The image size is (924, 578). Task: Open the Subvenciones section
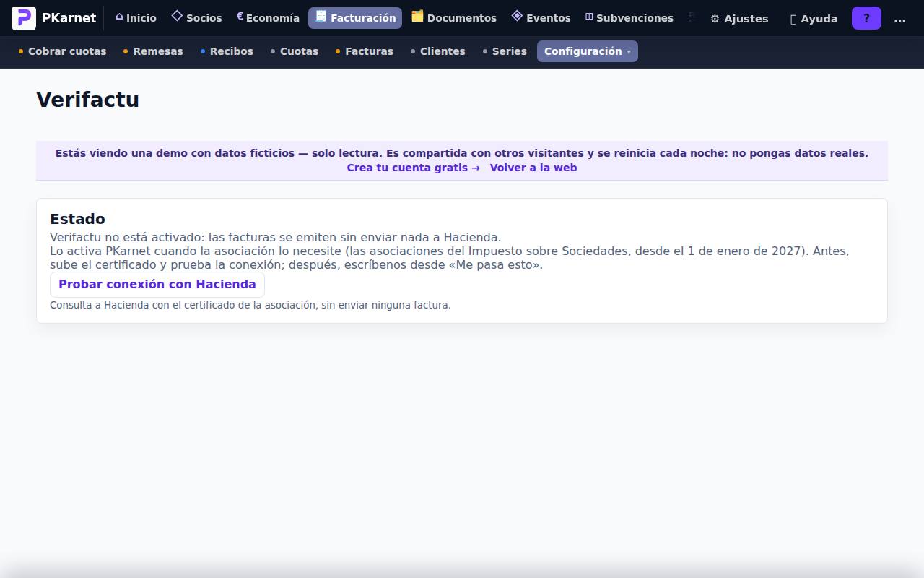[629, 18]
